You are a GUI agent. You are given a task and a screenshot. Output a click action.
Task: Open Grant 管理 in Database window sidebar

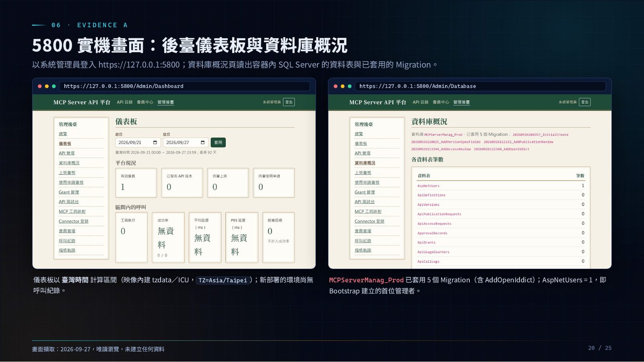pyautogui.click(x=365, y=192)
